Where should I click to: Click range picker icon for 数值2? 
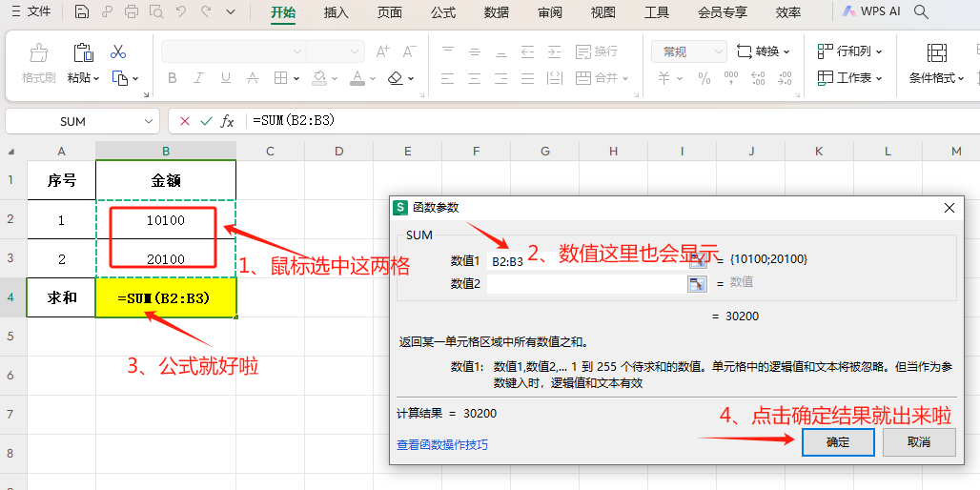click(x=697, y=284)
